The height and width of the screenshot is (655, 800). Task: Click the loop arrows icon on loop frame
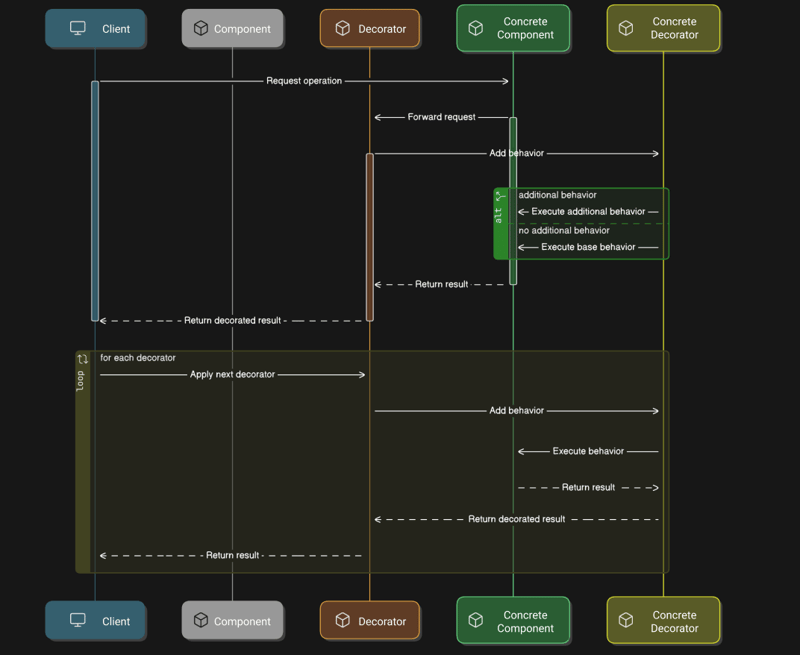click(82, 359)
